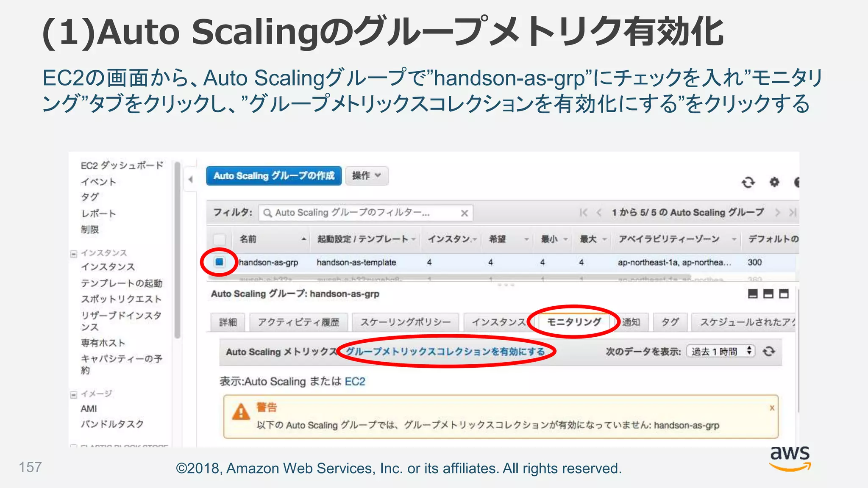
Task: Close the warning box with x
Action: (772, 408)
